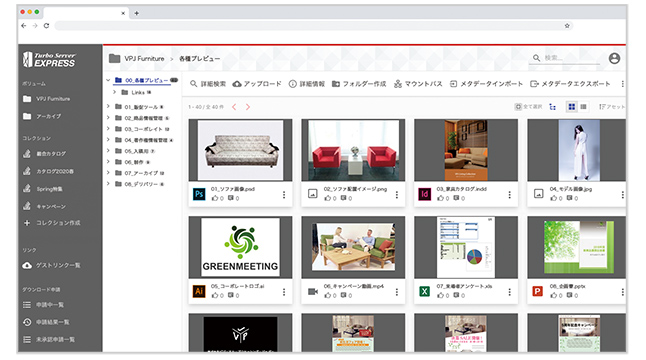Expand the Links subfolder chevron

[115, 92]
